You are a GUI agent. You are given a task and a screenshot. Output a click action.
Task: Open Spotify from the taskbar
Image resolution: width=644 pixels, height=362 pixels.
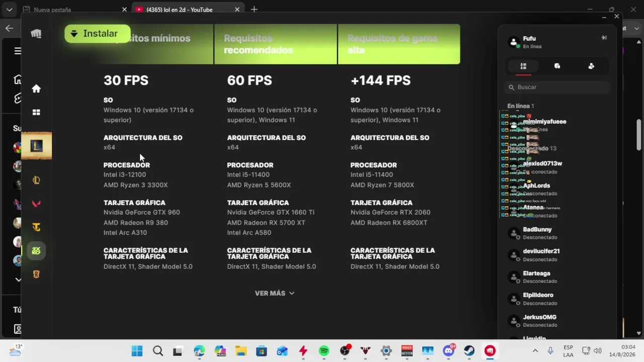point(324,351)
